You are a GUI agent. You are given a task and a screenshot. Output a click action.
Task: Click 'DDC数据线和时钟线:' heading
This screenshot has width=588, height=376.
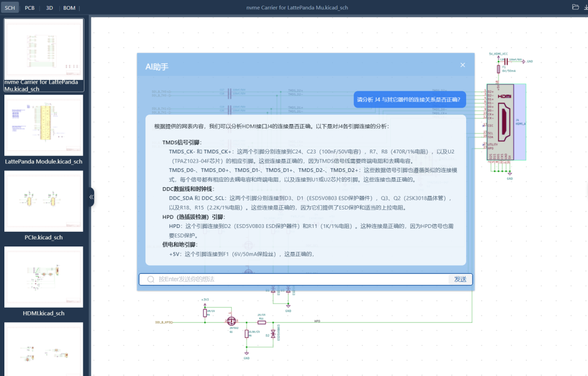click(188, 189)
